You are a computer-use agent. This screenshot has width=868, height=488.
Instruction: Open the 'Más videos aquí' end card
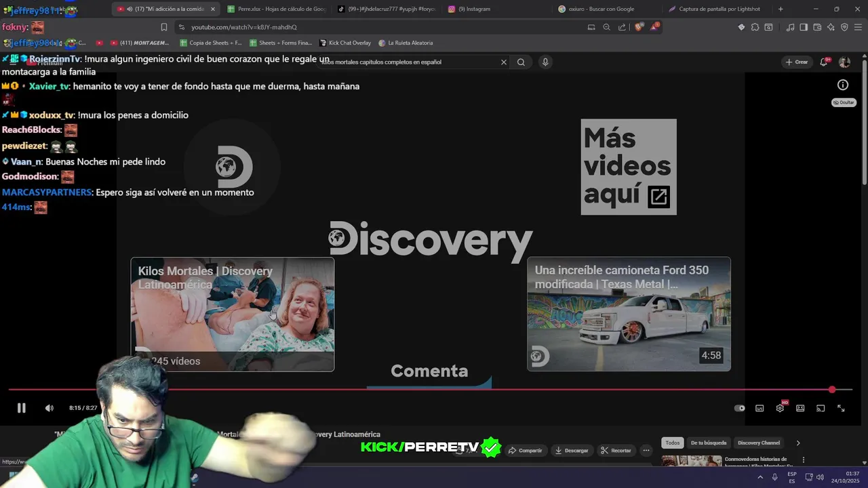pos(629,167)
